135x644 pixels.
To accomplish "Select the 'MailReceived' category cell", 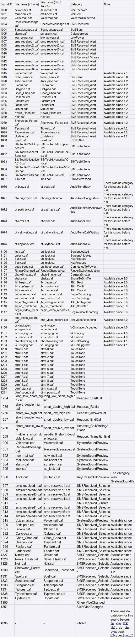I will pos(79,10).
